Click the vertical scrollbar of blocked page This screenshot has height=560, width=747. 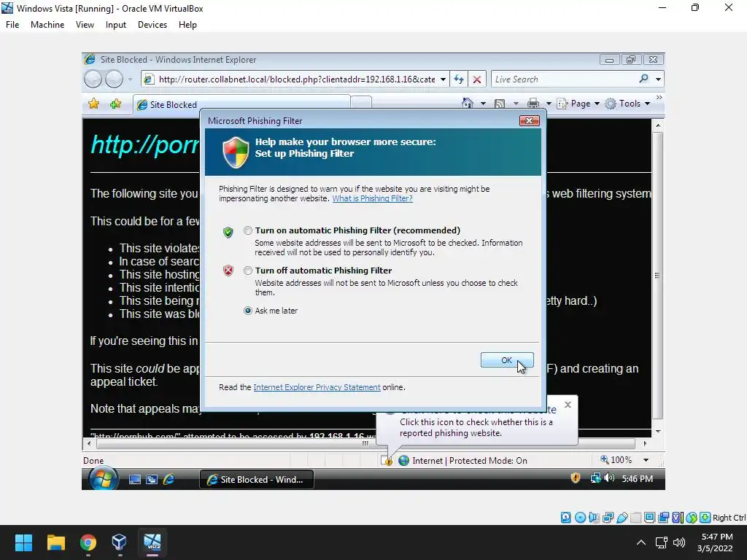coord(657,275)
